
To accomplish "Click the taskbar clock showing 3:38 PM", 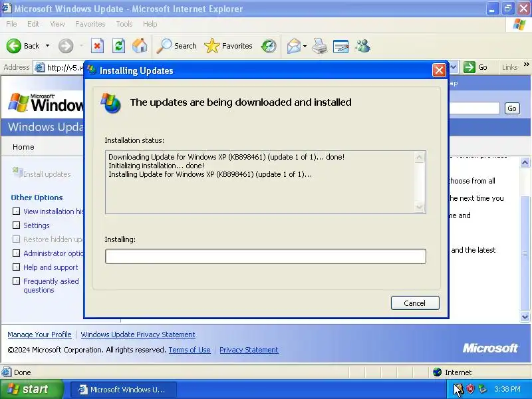I will point(507,389).
